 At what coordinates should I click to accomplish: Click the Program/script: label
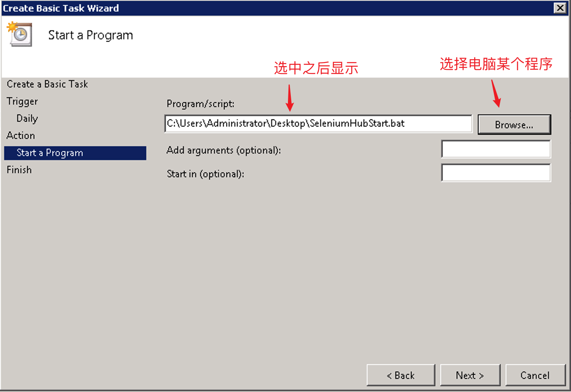click(201, 104)
